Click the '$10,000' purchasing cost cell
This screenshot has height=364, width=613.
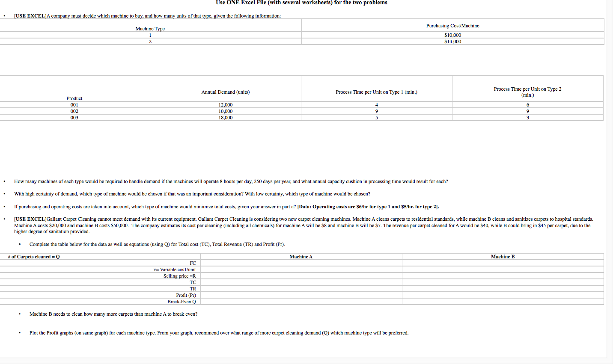click(452, 35)
